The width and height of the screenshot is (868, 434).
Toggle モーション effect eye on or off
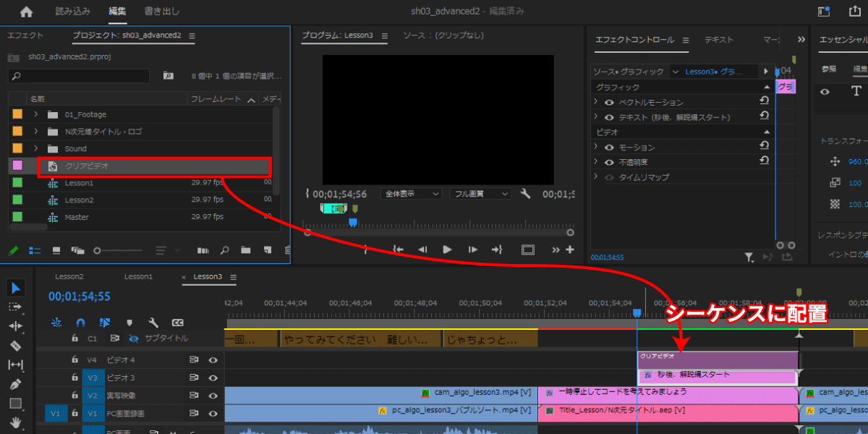point(609,147)
